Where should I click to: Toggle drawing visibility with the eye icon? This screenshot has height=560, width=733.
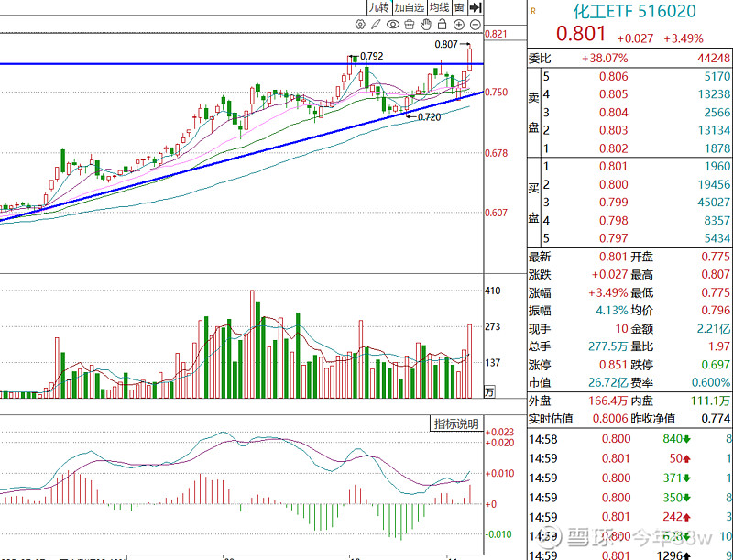[x=392, y=24]
